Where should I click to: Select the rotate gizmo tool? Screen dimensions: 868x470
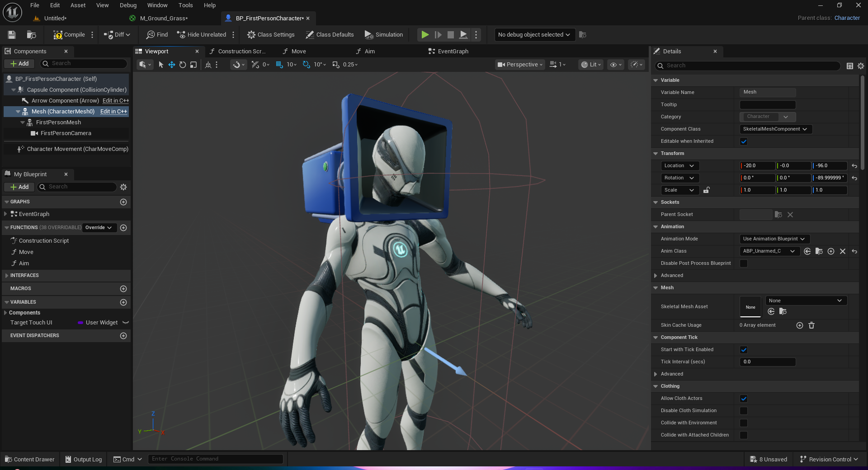[183, 65]
